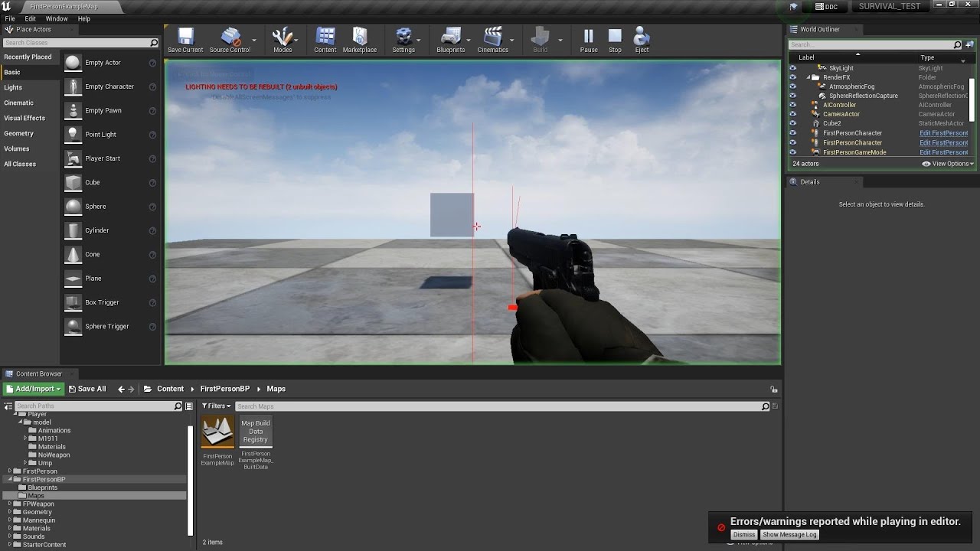Stop the play-in-editor session

tap(615, 41)
